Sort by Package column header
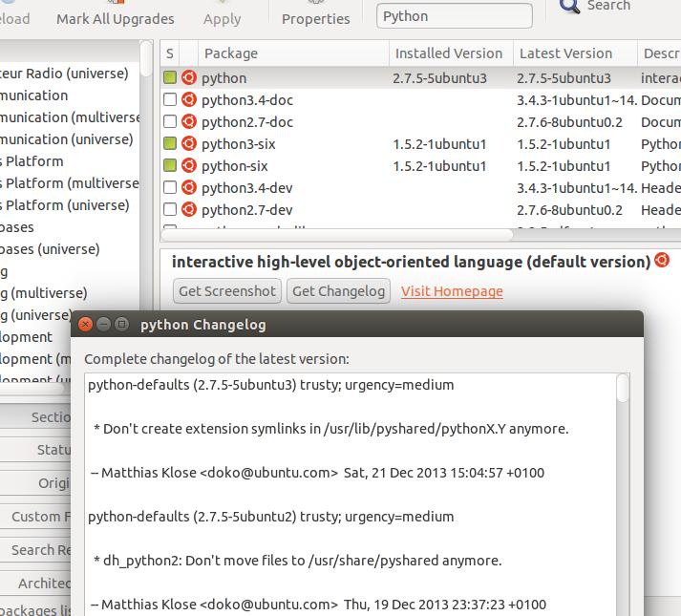Image resolution: width=681 pixels, height=616 pixels. pyautogui.click(x=293, y=53)
